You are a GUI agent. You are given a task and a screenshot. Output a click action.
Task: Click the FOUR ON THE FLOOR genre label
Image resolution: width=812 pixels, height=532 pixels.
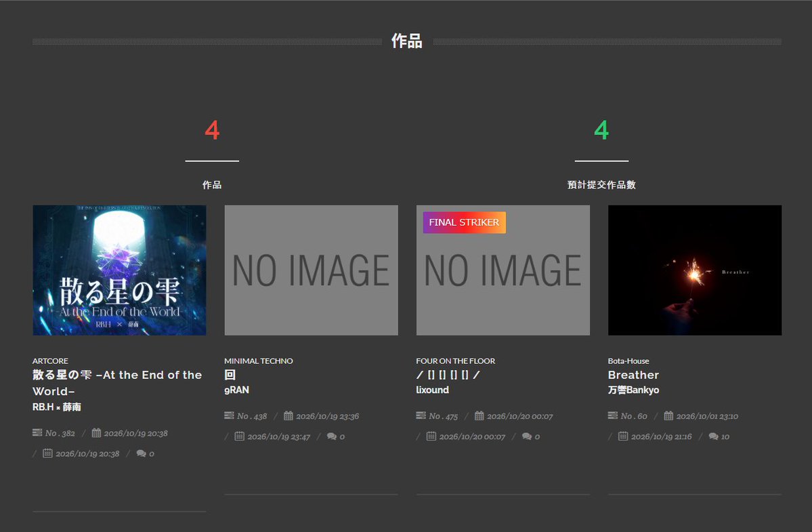coord(456,361)
